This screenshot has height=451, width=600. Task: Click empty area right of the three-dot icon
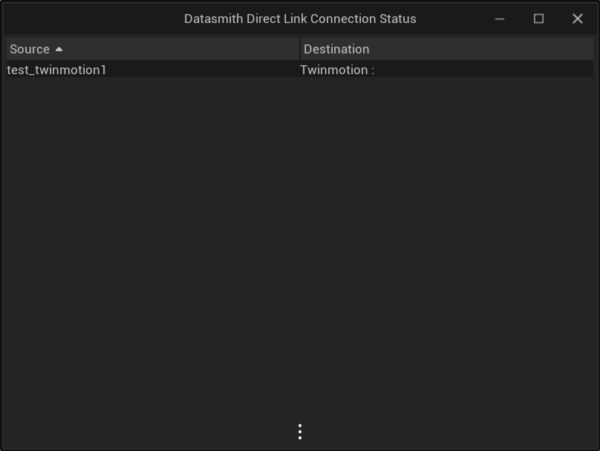coord(450,432)
